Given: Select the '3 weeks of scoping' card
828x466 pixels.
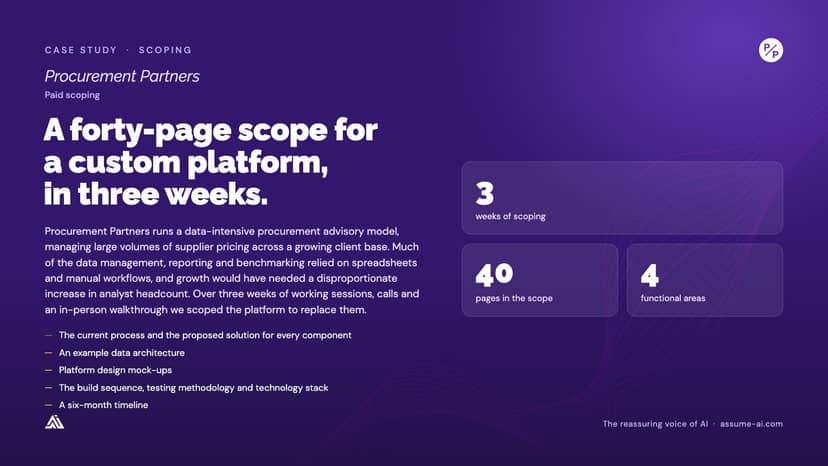Looking at the screenshot, I should coord(622,198).
